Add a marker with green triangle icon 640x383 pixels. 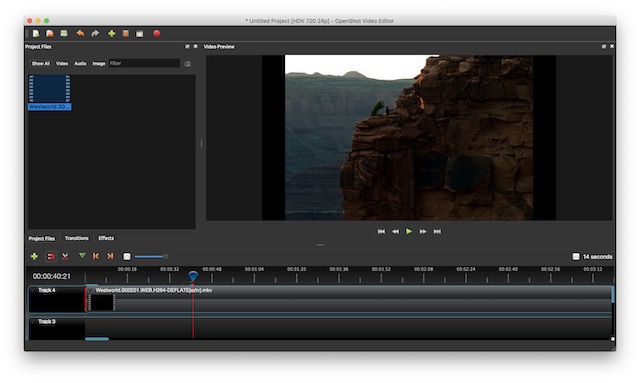[x=82, y=256]
